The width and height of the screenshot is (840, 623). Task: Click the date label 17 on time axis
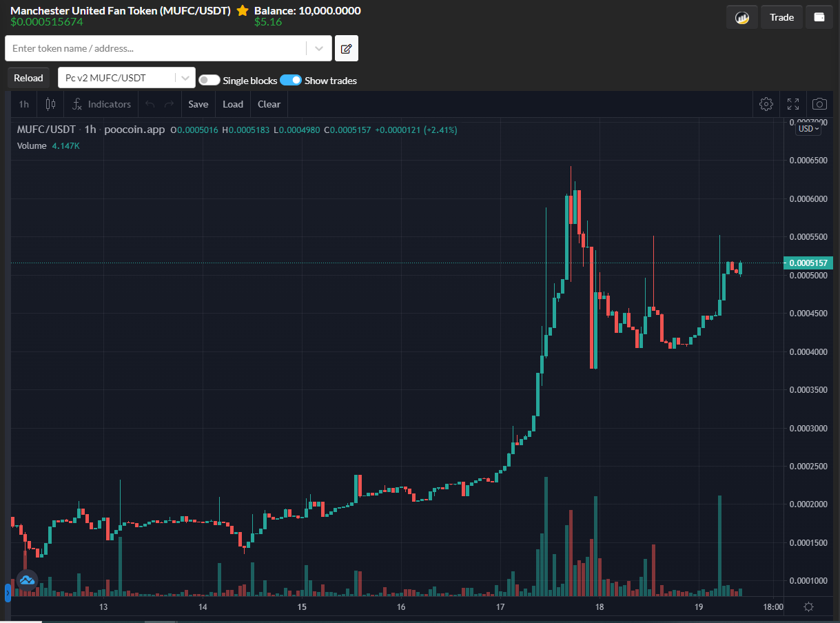pyautogui.click(x=500, y=607)
